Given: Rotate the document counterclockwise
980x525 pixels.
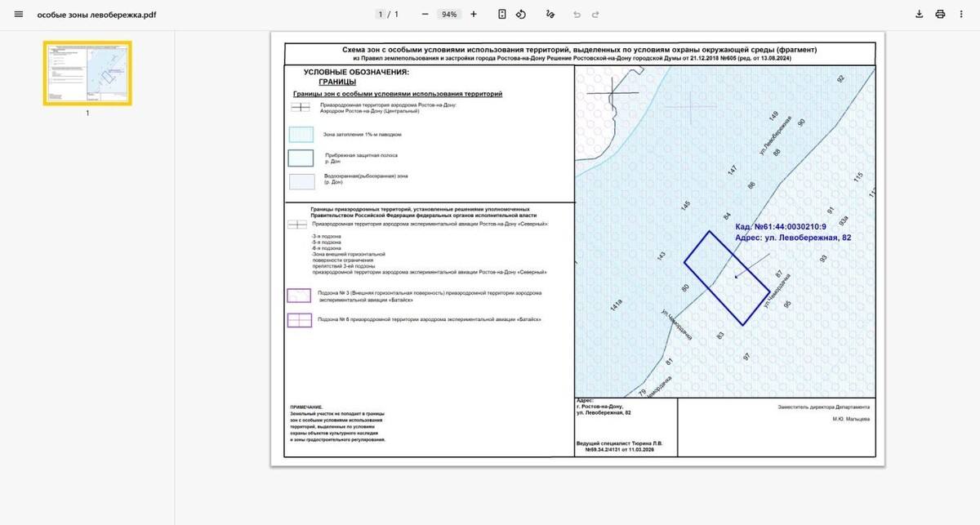Looking at the screenshot, I should (521, 15).
